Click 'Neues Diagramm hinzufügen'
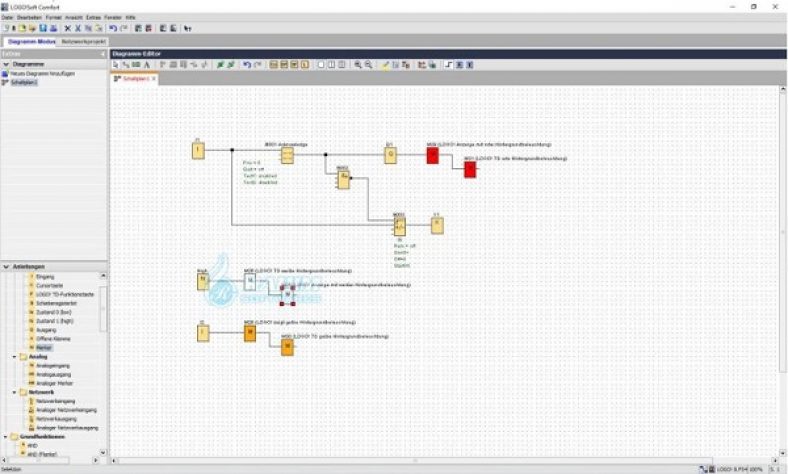788x474 pixels. click(x=43, y=74)
